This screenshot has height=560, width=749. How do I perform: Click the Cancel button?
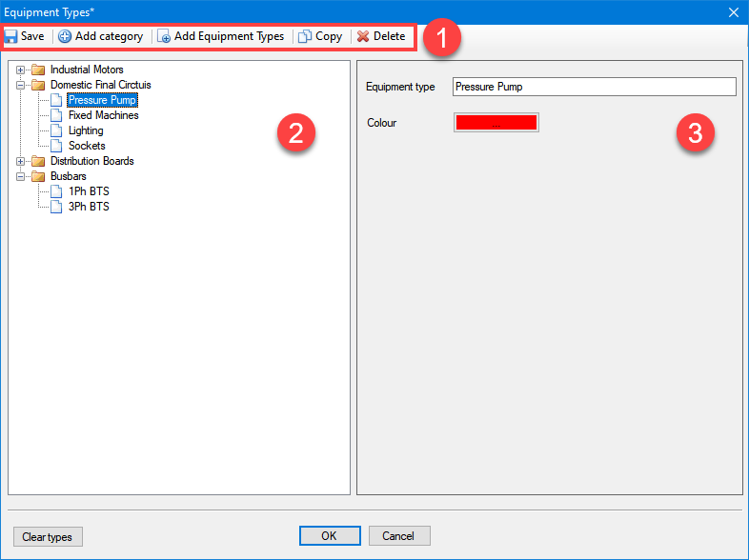click(x=399, y=536)
